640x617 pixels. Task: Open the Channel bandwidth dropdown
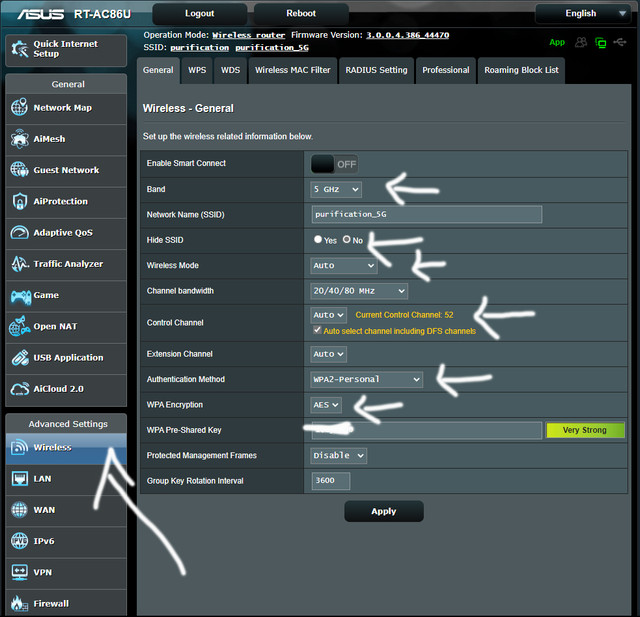tap(359, 291)
